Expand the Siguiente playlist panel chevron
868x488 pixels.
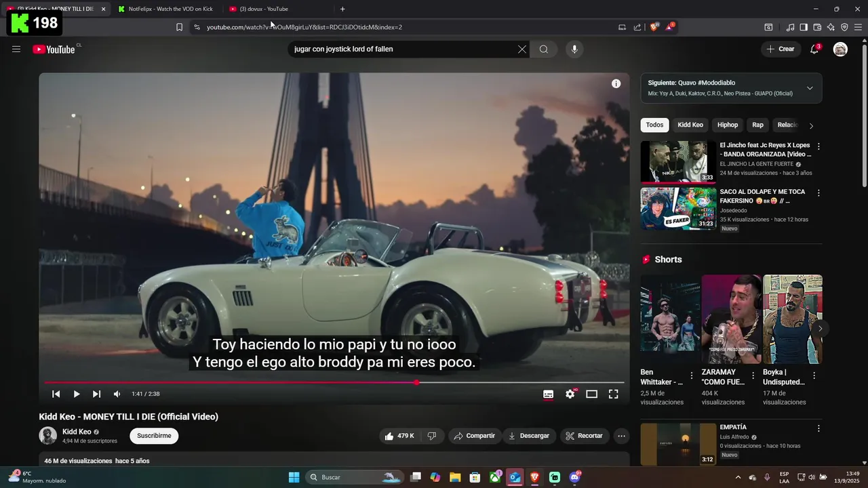pyautogui.click(x=810, y=88)
